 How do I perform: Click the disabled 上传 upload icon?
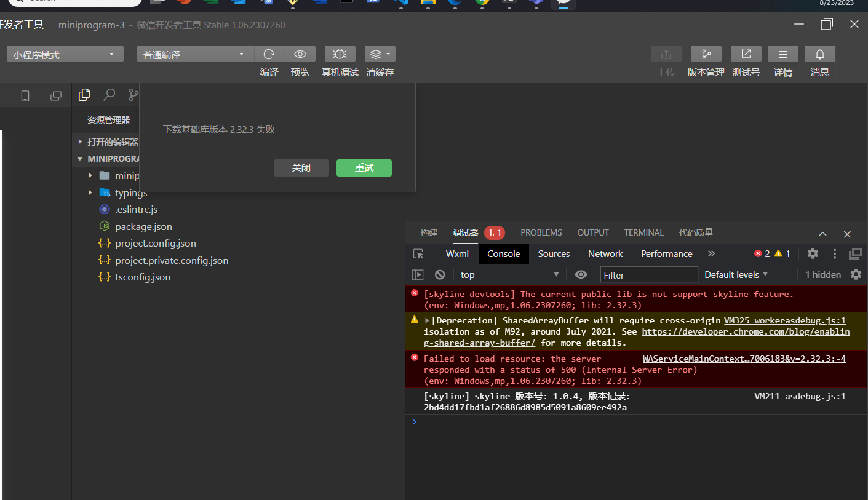666,54
